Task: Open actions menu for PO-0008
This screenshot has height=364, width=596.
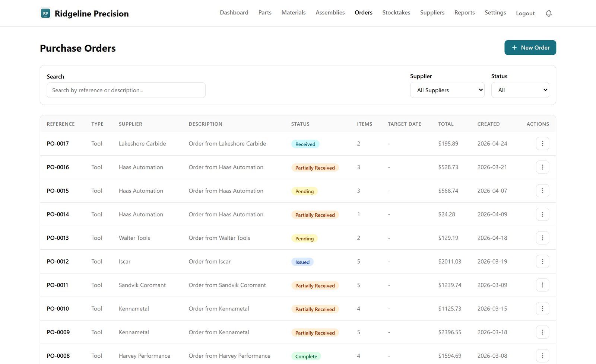Action: [542, 356]
